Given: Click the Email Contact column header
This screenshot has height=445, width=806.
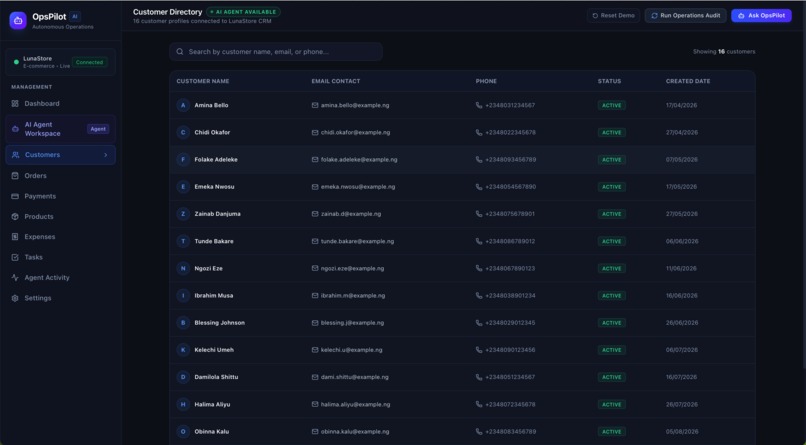Looking at the screenshot, I should [x=336, y=81].
